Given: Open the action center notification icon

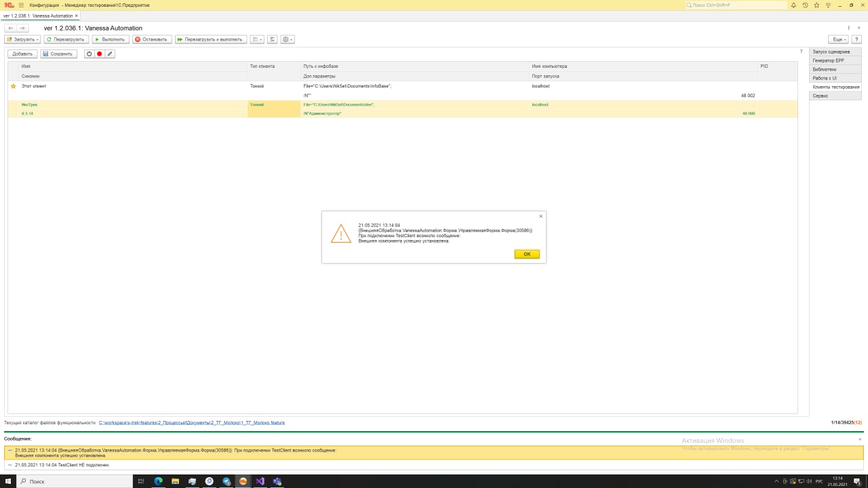Looking at the screenshot, I should click(856, 481).
